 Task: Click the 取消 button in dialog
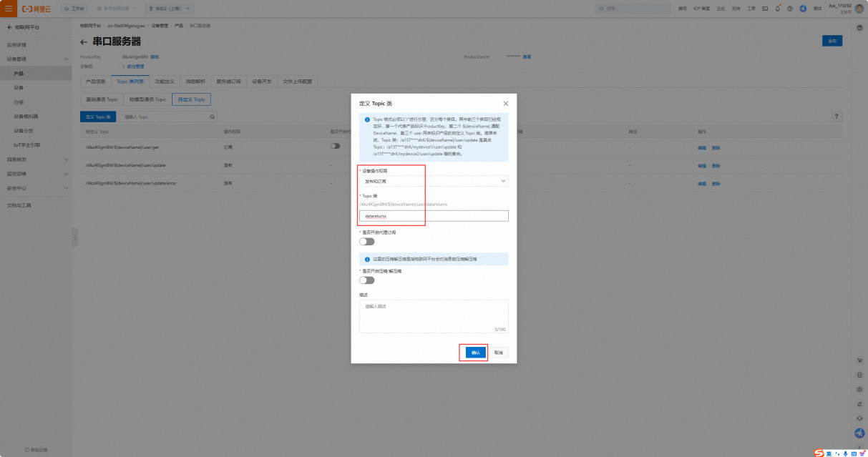pos(498,353)
